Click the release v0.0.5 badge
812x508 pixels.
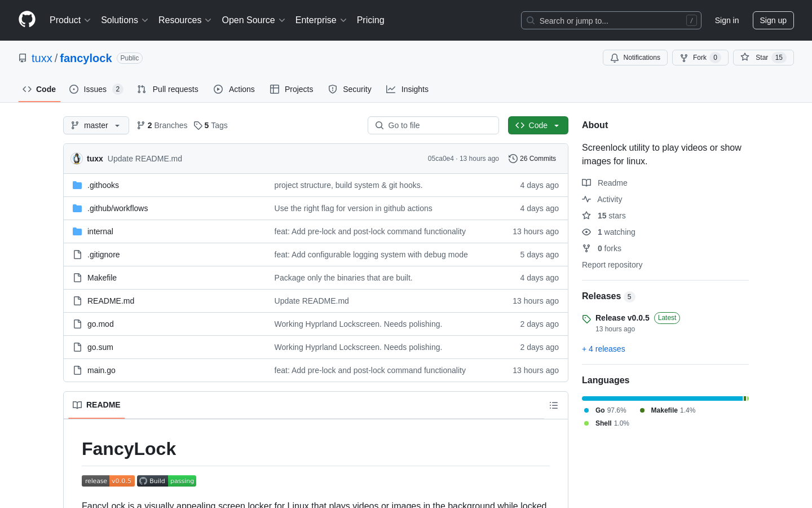[108, 481]
